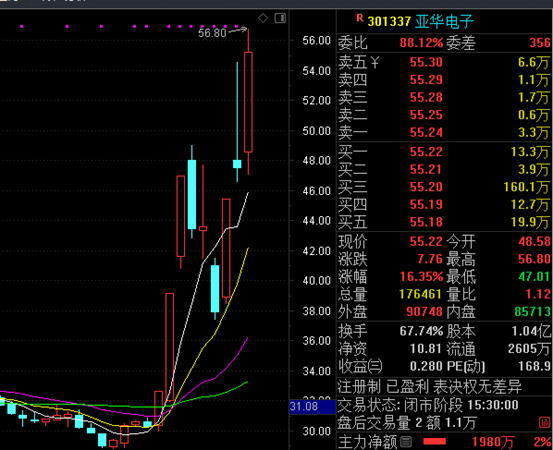Screen dimensions: 553x450
Task: Open the list icon next to 主力净额
Action: pos(406,441)
